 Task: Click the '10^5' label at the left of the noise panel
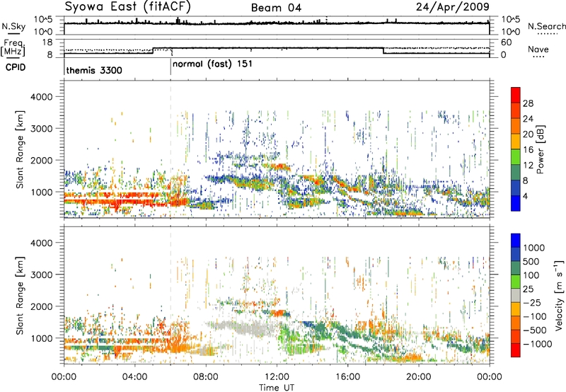pos(43,20)
